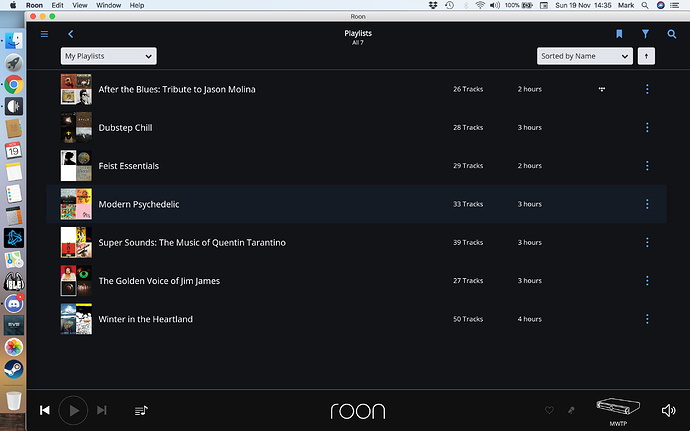This screenshot has width=690, height=431.
Task: Open After the Blues playlist cover thumbnail
Action: pyautogui.click(x=76, y=89)
